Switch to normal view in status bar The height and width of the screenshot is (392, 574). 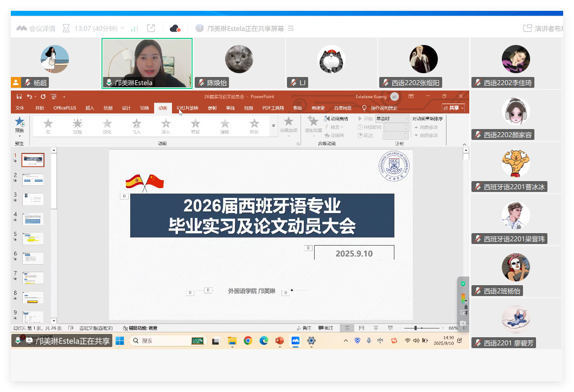[347, 328]
